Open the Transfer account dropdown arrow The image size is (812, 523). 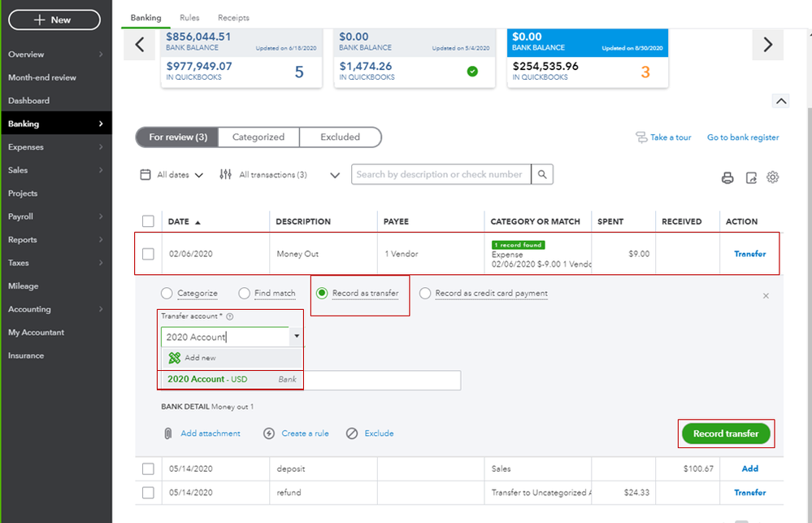coord(297,337)
